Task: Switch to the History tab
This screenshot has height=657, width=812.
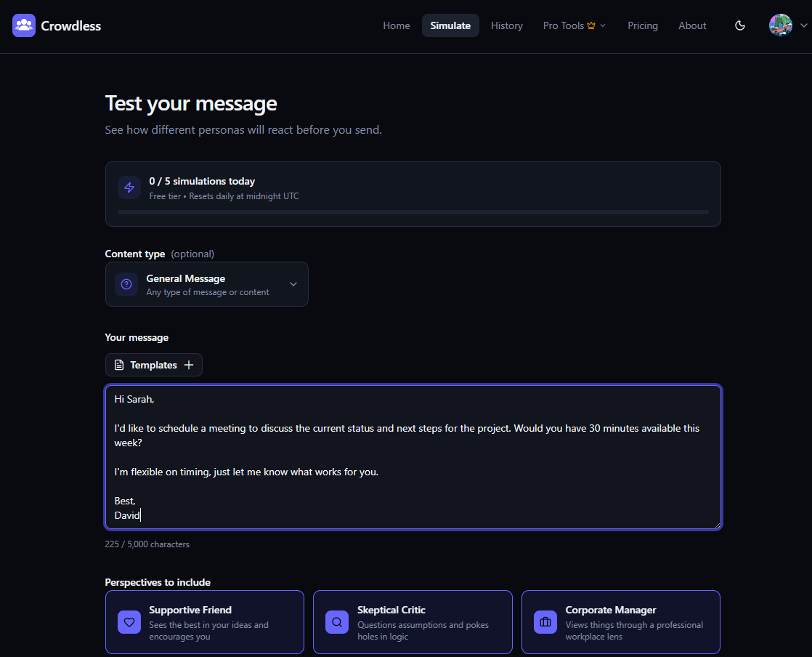Action: pos(506,25)
